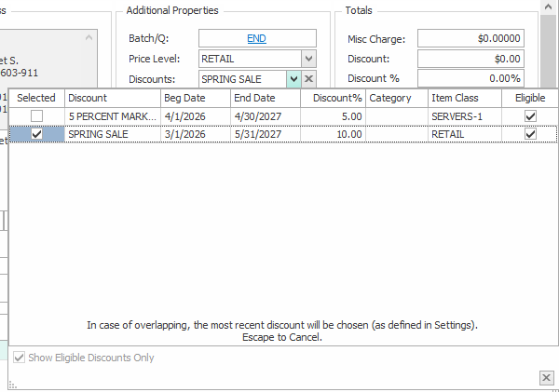Click the resize grip at the popup's bottom-left
The width and height of the screenshot is (559, 392).
14,384
